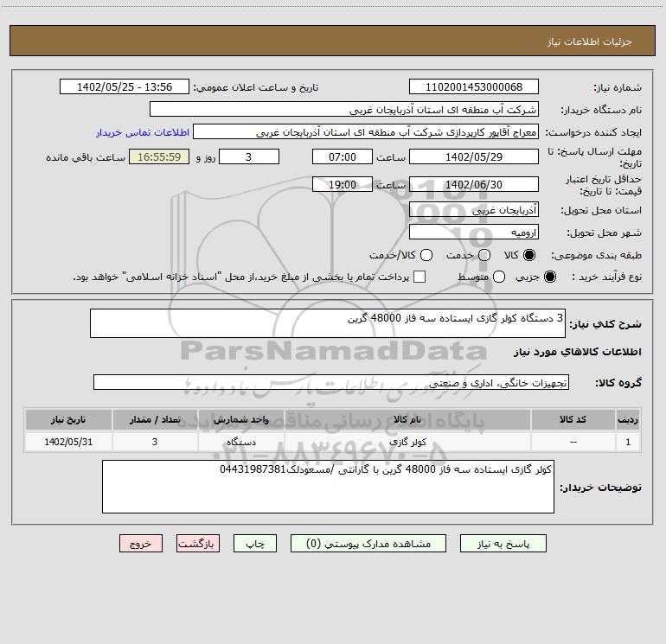Open the اطلاعات تماس خریدار link
666x644 pixels.
click(x=143, y=132)
